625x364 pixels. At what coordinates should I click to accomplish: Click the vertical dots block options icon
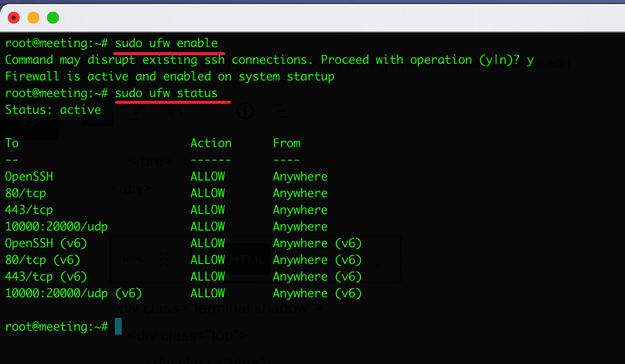click(378, 260)
